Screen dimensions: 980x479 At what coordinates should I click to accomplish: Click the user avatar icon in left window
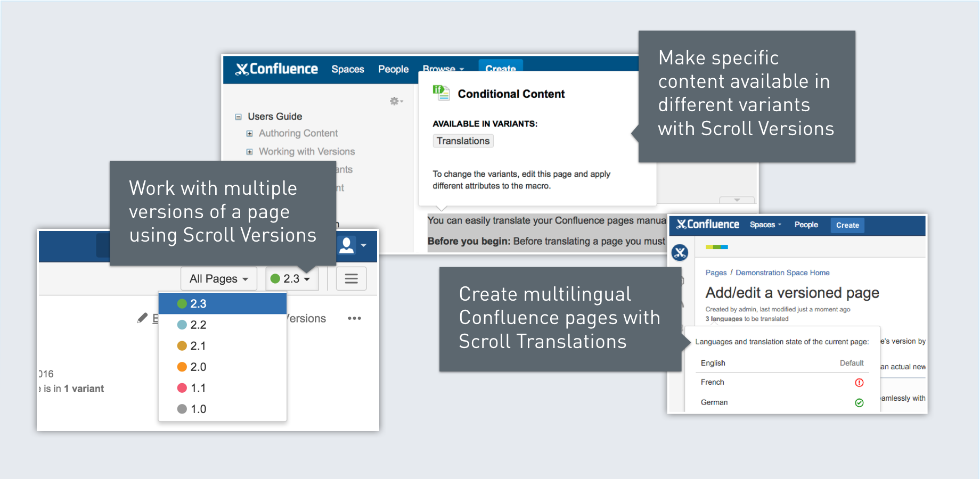coord(347,245)
